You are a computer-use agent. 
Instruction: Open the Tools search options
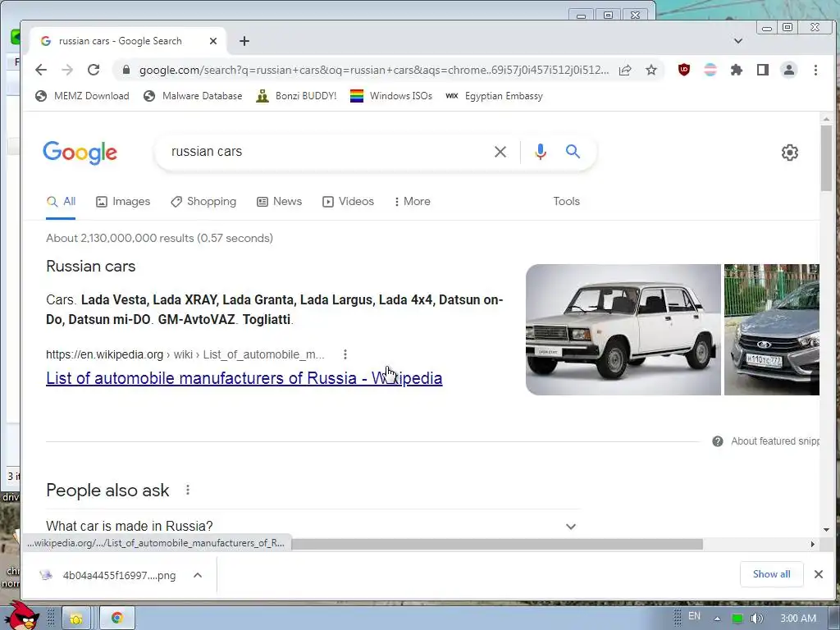(x=566, y=202)
